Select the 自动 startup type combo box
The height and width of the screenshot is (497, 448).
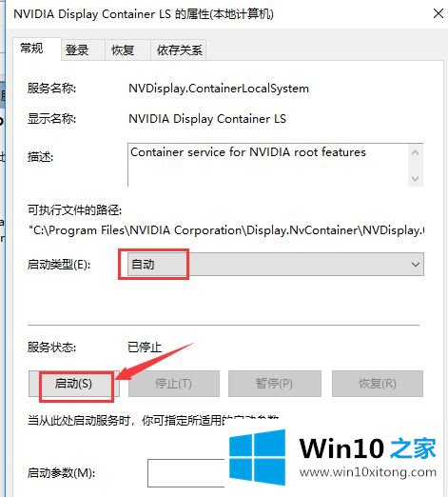[x=276, y=264]
